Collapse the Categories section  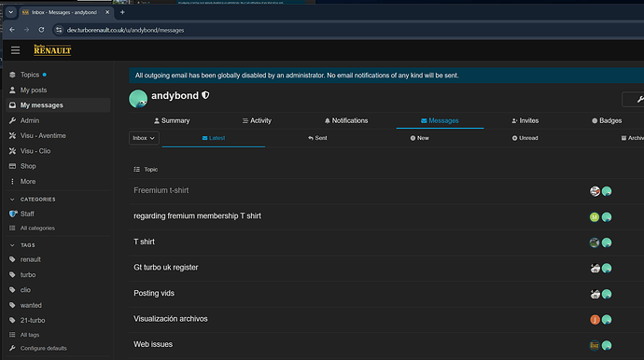[x=33, y=199]
